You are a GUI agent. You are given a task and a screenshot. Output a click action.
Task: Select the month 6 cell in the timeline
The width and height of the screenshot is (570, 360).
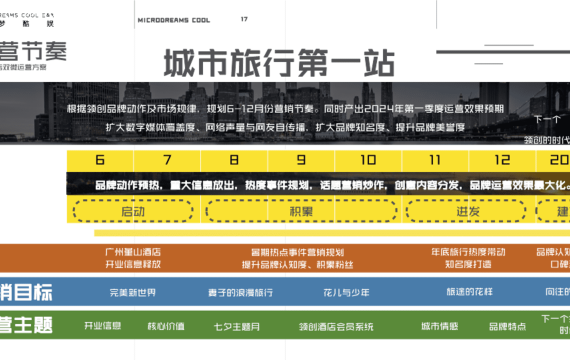pos(100,160)
